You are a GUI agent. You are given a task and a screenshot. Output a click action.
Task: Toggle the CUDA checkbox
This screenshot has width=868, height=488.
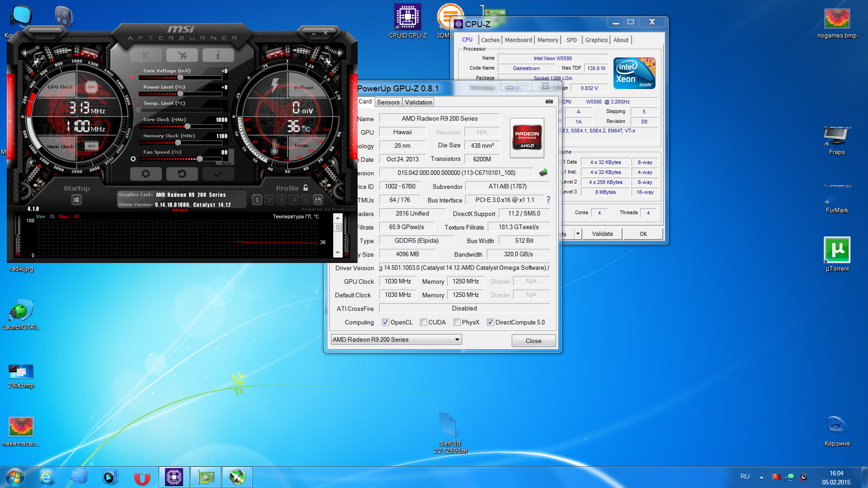tap(424, 322)
